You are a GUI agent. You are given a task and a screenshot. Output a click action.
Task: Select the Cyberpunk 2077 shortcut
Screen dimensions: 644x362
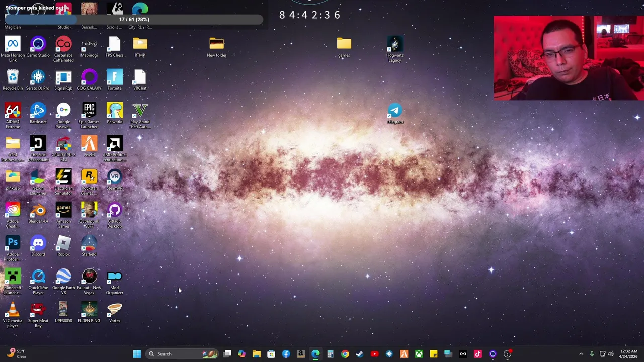(89, 215)
